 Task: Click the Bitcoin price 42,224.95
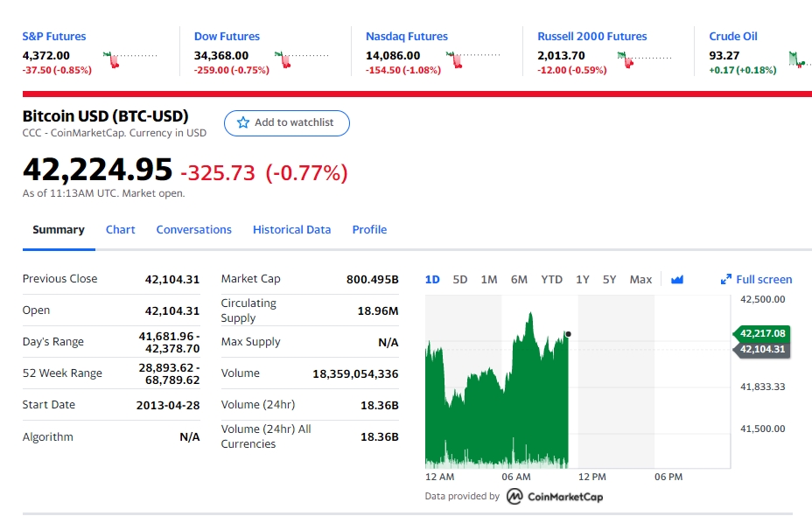(97, 170)
